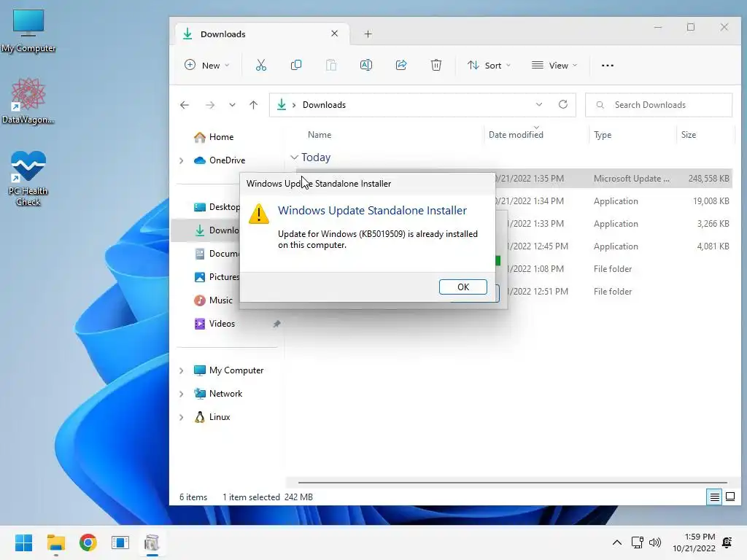The width and height of the screenshot is (747, 560).
Task: Expand the Network tree node
Action: 181,394
